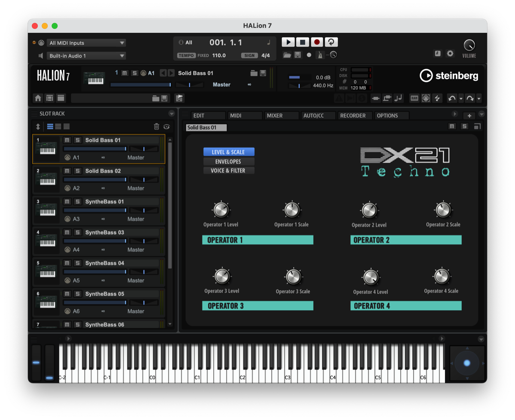
Task: Mute the SyntheBass 04 slot
Action: [67, 263]
